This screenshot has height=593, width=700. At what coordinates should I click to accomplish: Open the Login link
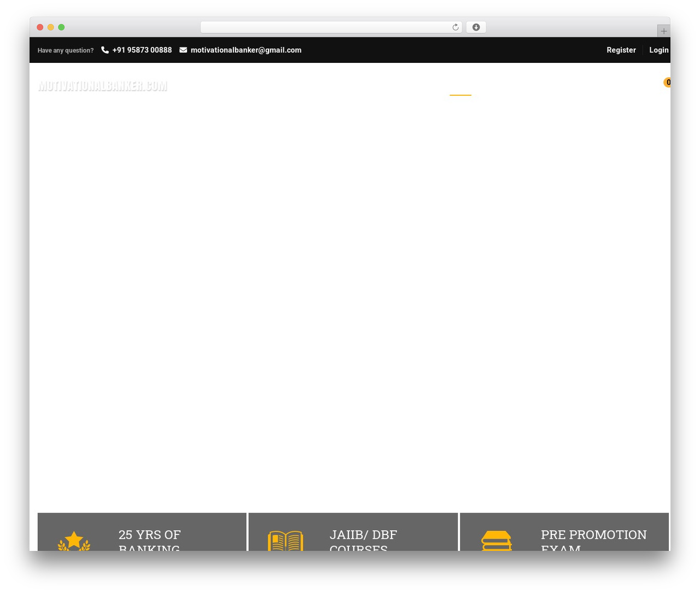(659, 50)
